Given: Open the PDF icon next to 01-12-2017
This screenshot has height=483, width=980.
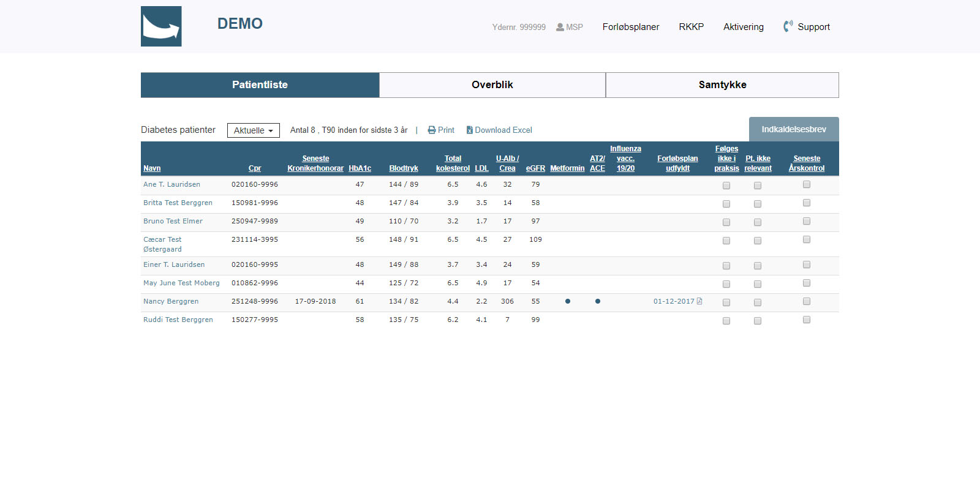Looking at the screenshot, I should [x=699, y=301].
